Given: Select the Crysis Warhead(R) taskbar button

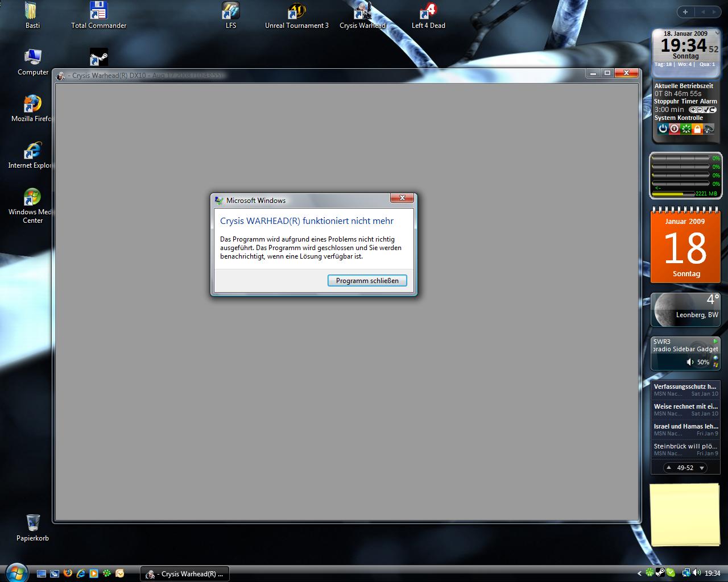Looking at the screenshot, I should 185,574.
